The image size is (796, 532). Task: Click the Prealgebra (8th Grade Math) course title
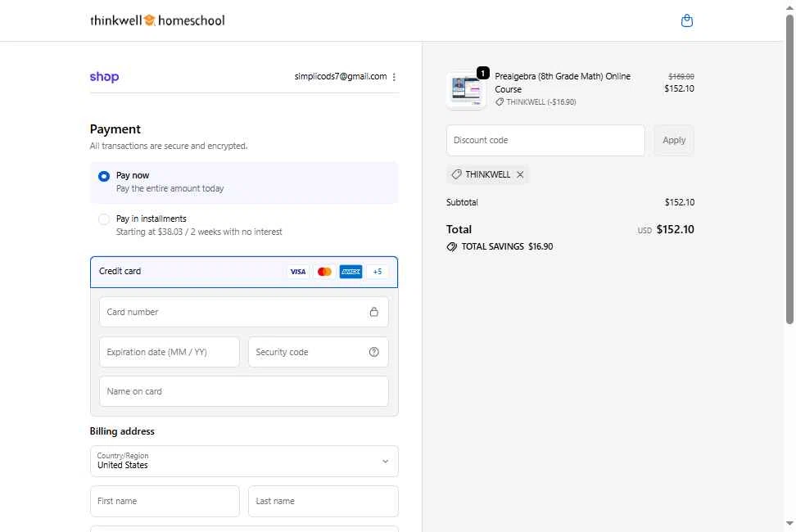pyautogui.click(x=563, y=83)
